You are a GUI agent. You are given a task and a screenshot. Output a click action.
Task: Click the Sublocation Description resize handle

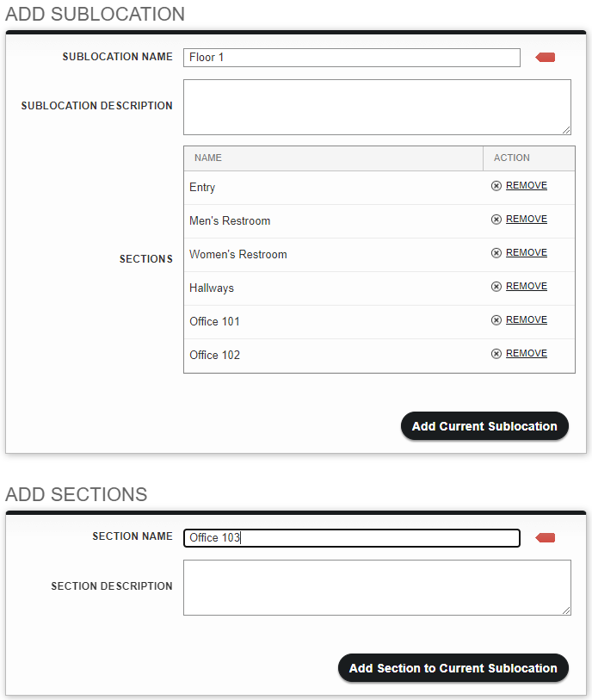point(566,130)
